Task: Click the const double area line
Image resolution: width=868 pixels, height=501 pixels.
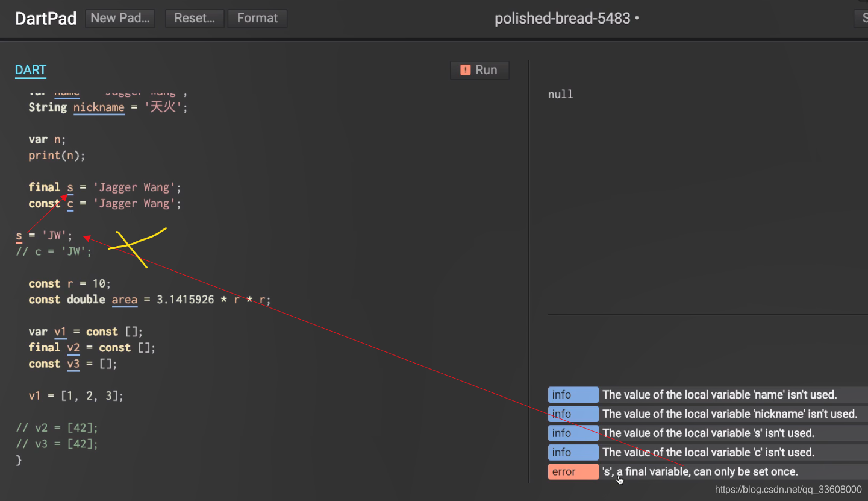Action: pos(150,300)
